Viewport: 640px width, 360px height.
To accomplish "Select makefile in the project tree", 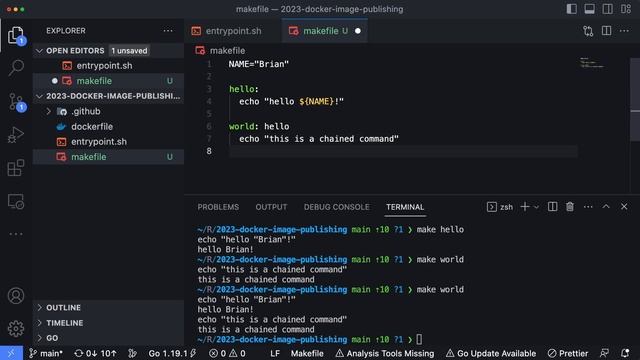I will [x=108, y=157].
